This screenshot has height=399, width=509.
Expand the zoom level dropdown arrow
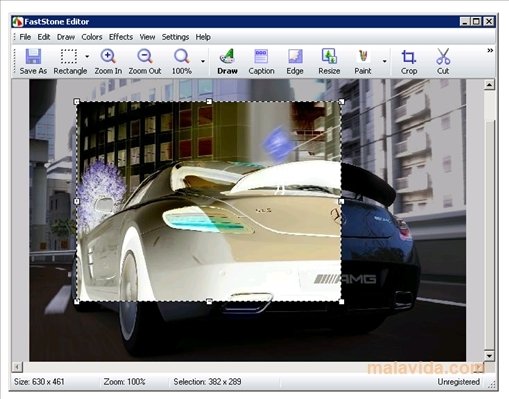[x=203, y=61]
